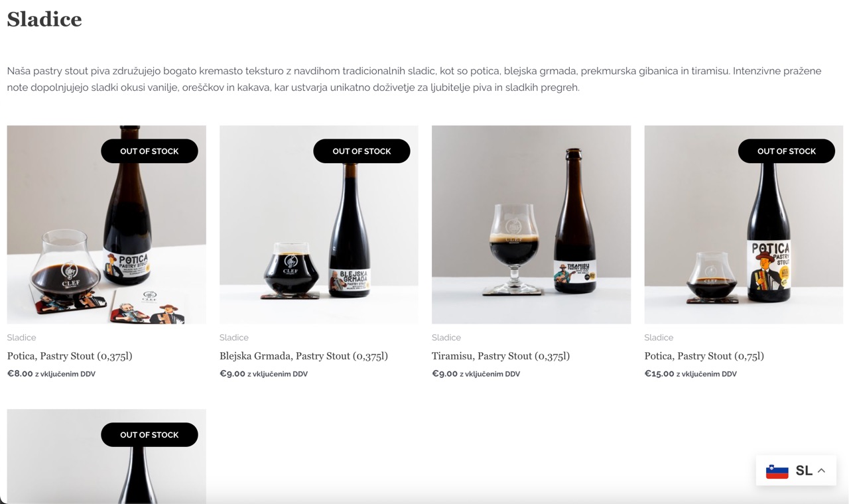
Task: Click Out of Stock badge on bottom-row product
Action: pos(149,435)
